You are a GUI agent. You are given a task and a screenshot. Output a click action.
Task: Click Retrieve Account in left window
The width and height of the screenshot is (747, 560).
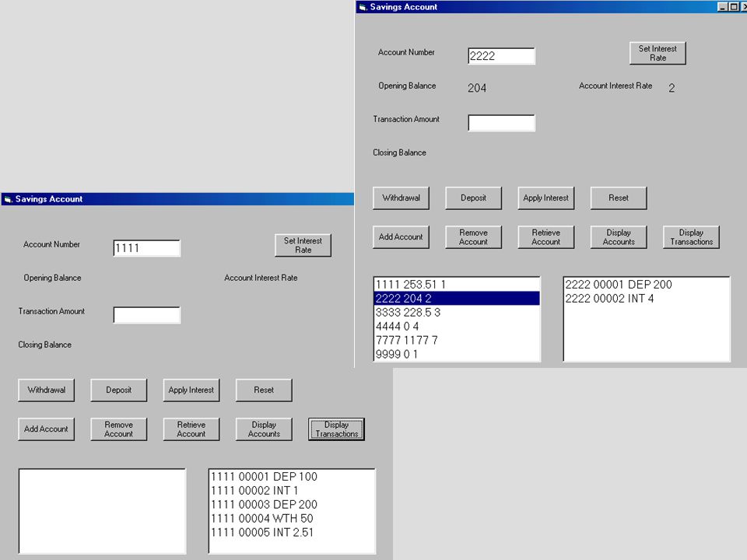tap(191, 429)
